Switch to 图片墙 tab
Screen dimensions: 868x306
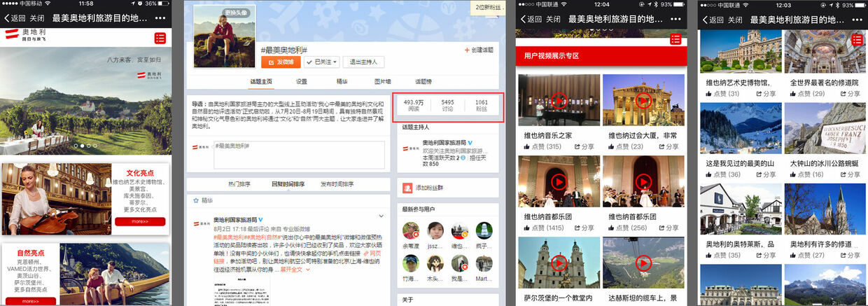tap(382, 81)
